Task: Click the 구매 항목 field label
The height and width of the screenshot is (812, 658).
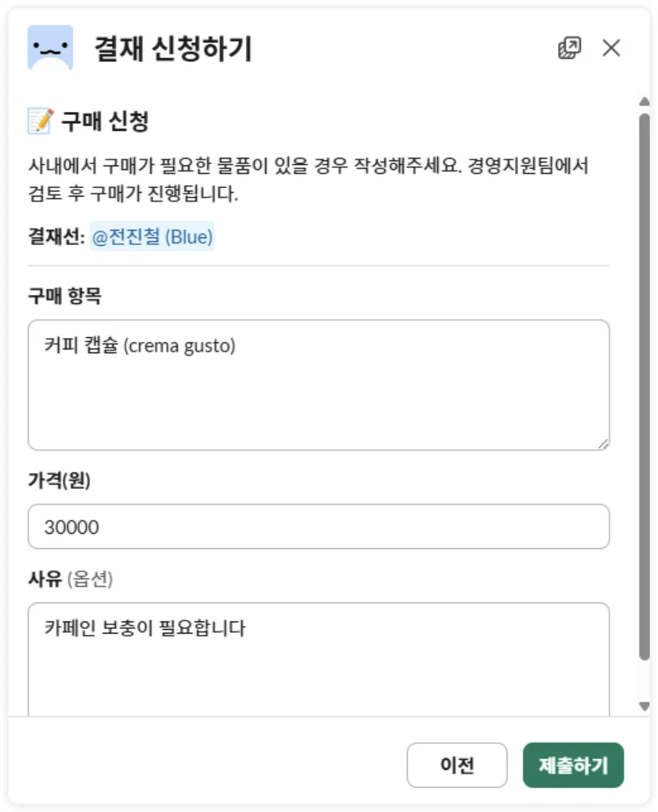Action: pos(64,296)
